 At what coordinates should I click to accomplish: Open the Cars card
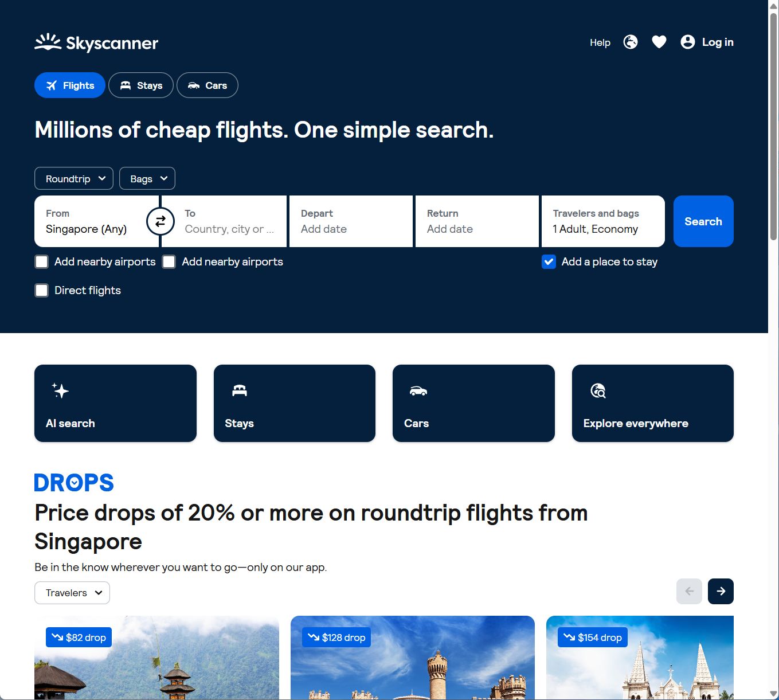(473, 403)
